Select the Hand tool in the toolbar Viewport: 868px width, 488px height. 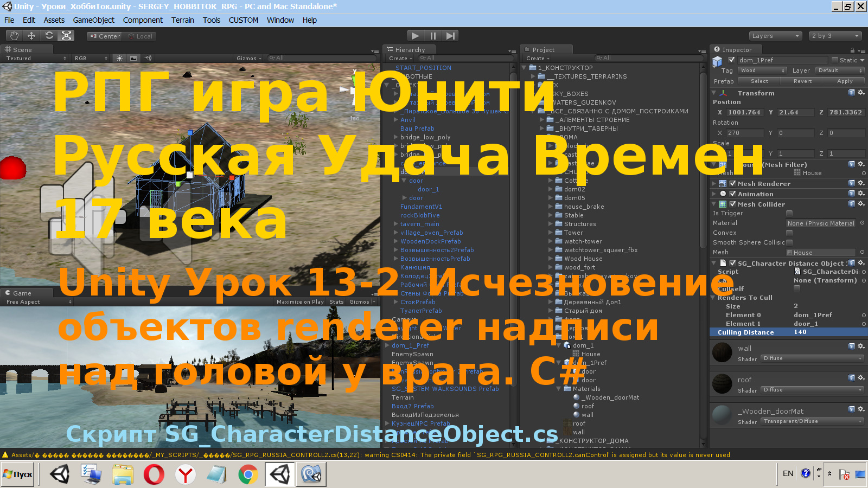tap(14, 36)
